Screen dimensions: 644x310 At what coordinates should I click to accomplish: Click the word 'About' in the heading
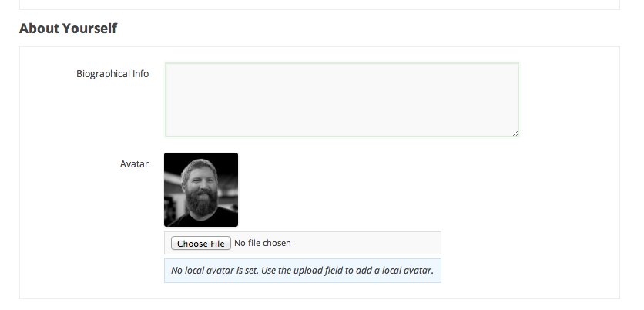tap(38, 29)
